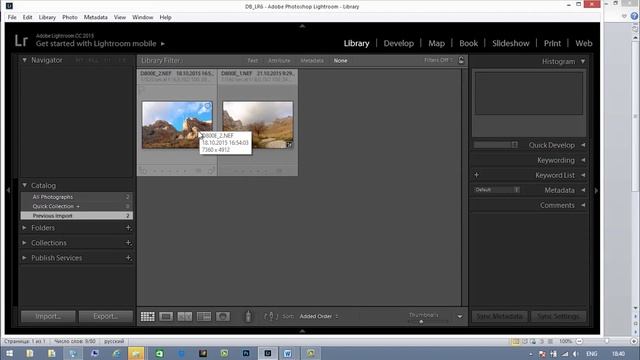The height and width of the screenshot is (360, 640).
Task: Click the Import button
Action: pyautogui.click(x=48, y=316)
